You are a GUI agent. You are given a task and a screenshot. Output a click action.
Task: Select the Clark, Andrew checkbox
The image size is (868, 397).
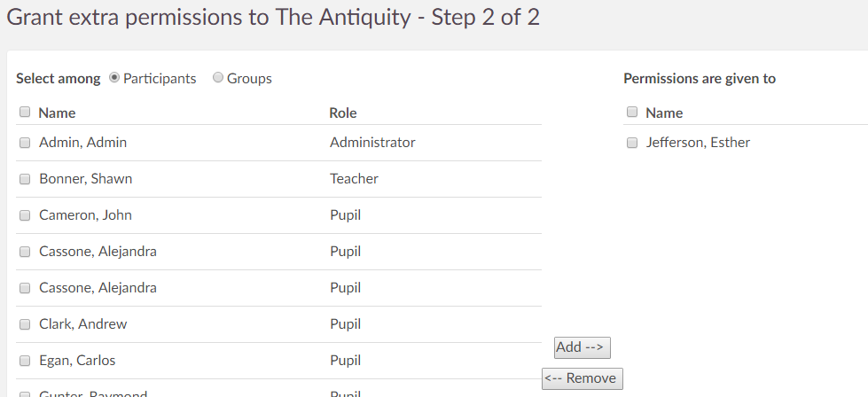pyautogui.click(x=25, y=324)
